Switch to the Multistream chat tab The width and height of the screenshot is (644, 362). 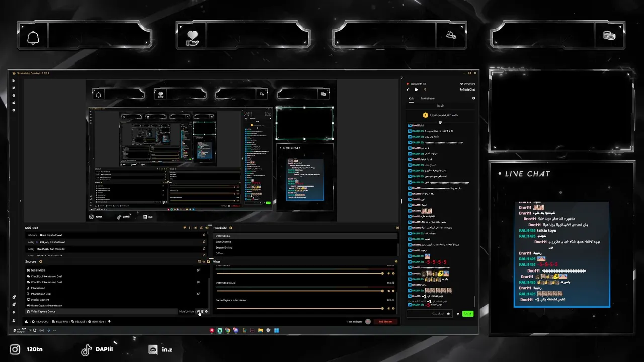pyautogui.click(x=428, y=98)
